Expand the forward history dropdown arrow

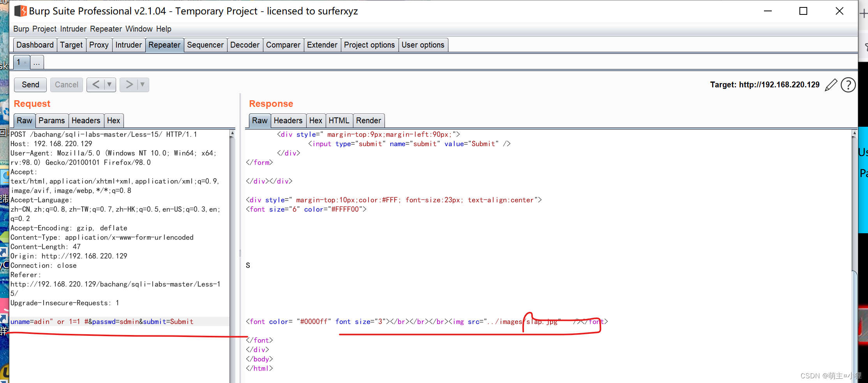pyautogui.click(x=143, y=85)
